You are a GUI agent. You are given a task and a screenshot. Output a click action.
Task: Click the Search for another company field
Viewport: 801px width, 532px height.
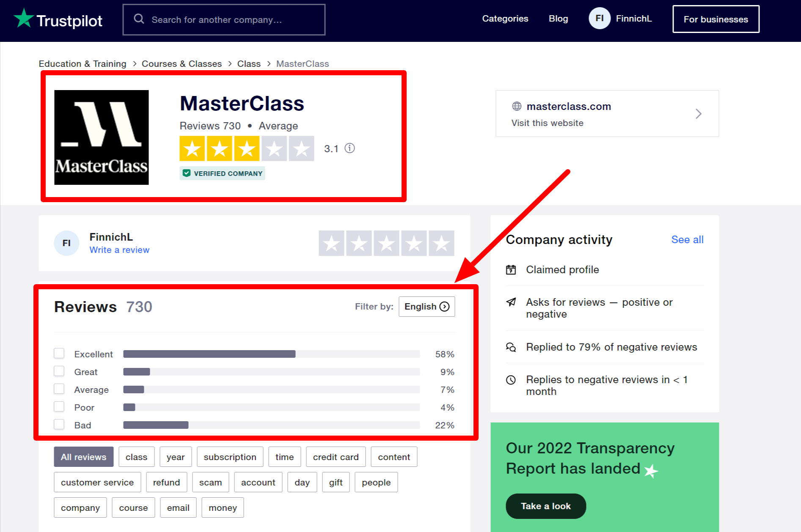pyautogui.click(x=224, y=19)
